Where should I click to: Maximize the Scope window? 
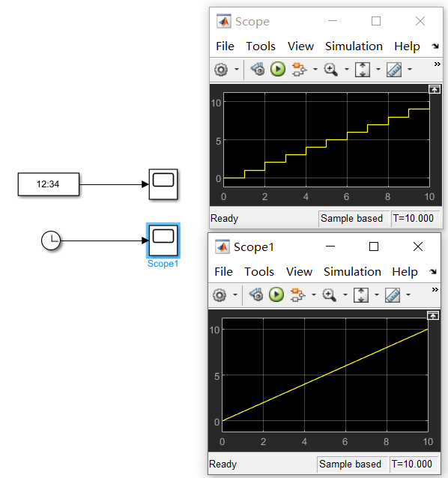click(x=376, y=21)
